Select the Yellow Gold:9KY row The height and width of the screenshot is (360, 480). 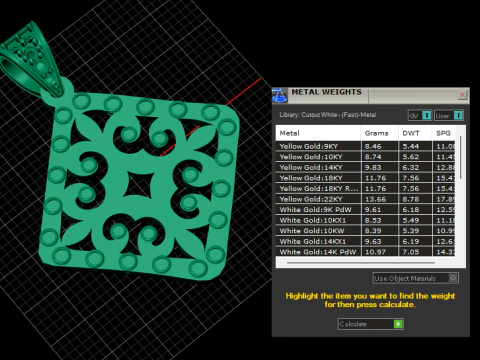(x=365, y=146)
